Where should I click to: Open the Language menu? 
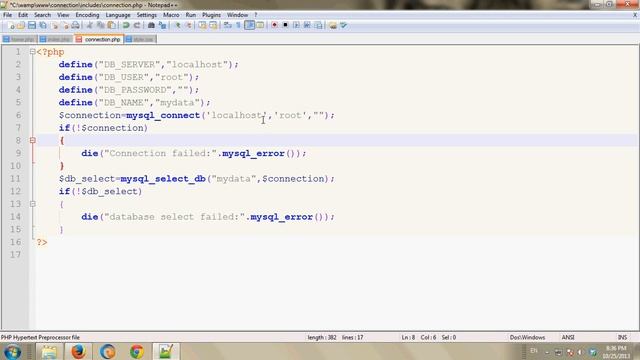(118, 15)
